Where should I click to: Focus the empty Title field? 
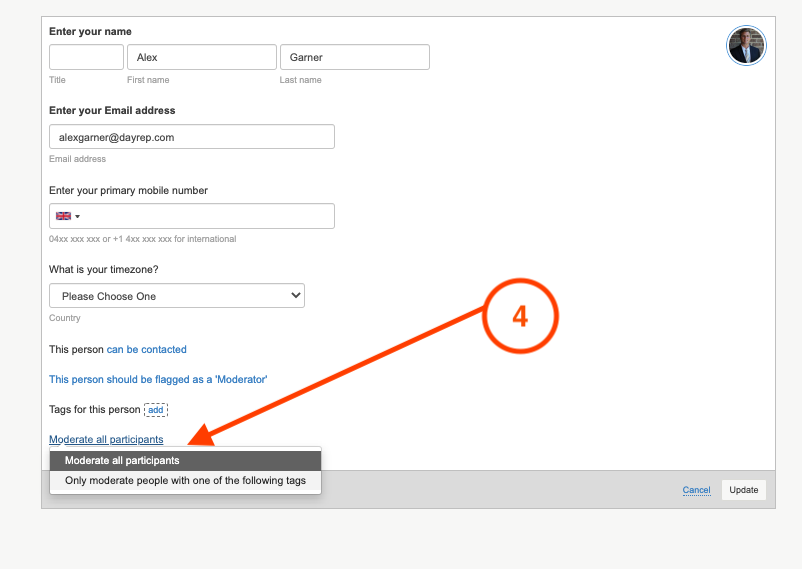coord(86,57)
